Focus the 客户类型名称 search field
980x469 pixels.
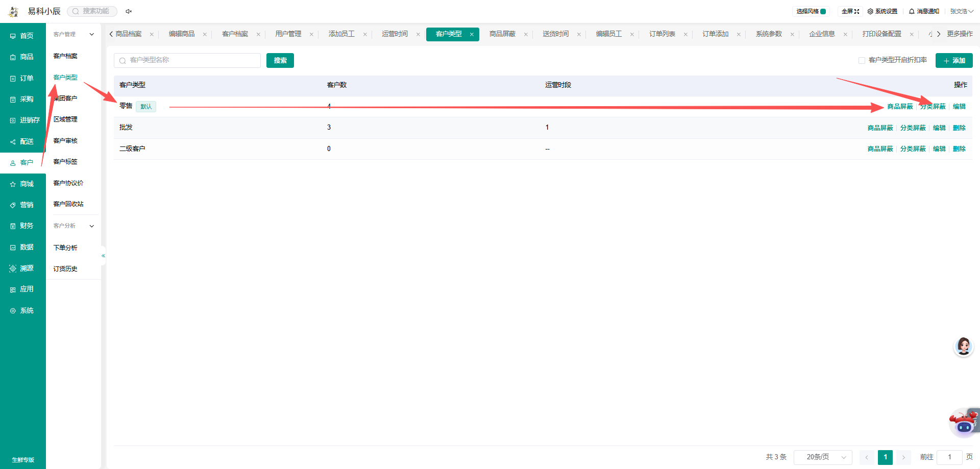187,60
